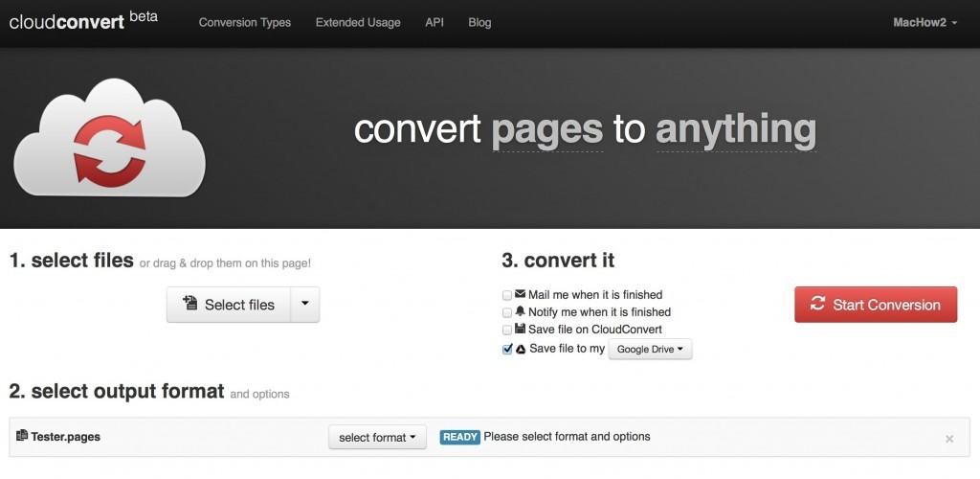Click 'Please select format and options' text
Image resolution: width=980 pixels, height=479 pixels.
[x=567, y=437]
